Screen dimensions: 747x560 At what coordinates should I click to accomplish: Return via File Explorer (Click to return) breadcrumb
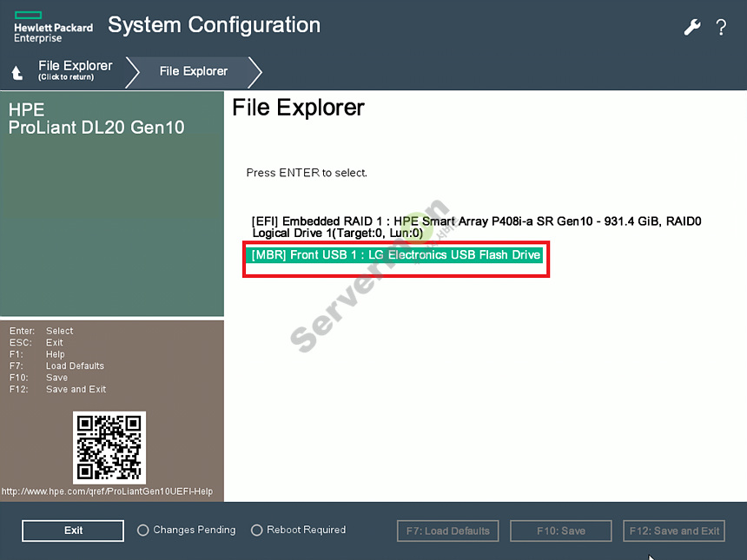76,70
